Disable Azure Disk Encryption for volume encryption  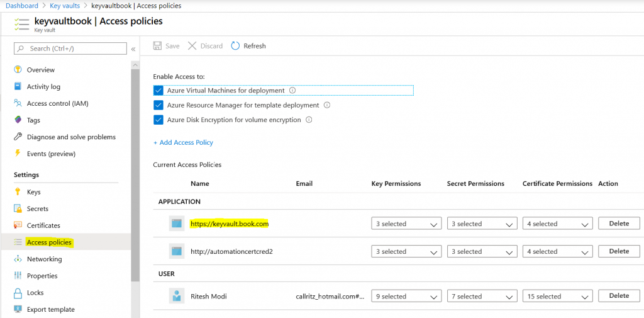point(158,120)
